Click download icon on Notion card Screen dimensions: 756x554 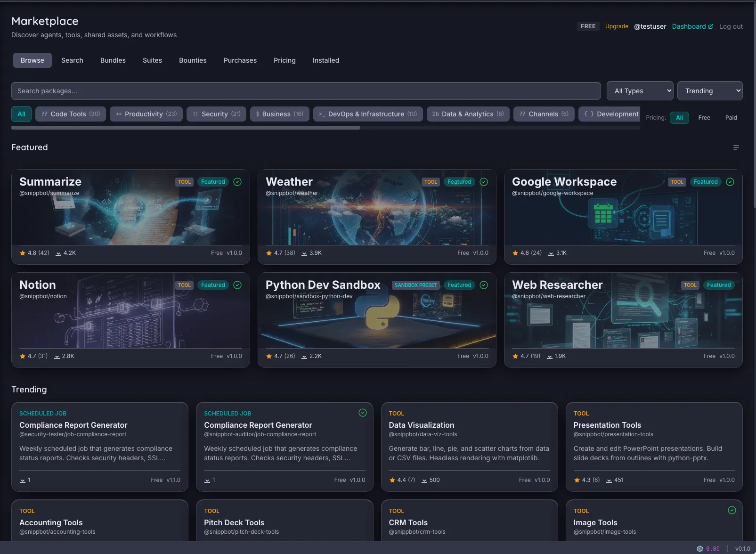click(x=57, y=357)
